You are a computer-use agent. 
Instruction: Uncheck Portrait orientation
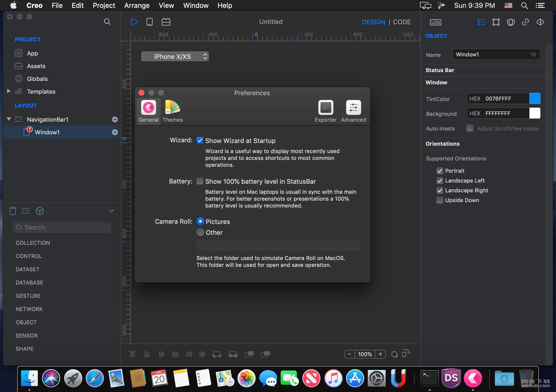pos(440,170)
